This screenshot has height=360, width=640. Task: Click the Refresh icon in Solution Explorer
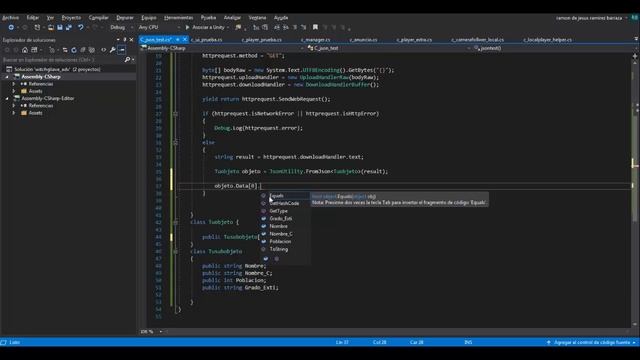(x=74, y=50)
